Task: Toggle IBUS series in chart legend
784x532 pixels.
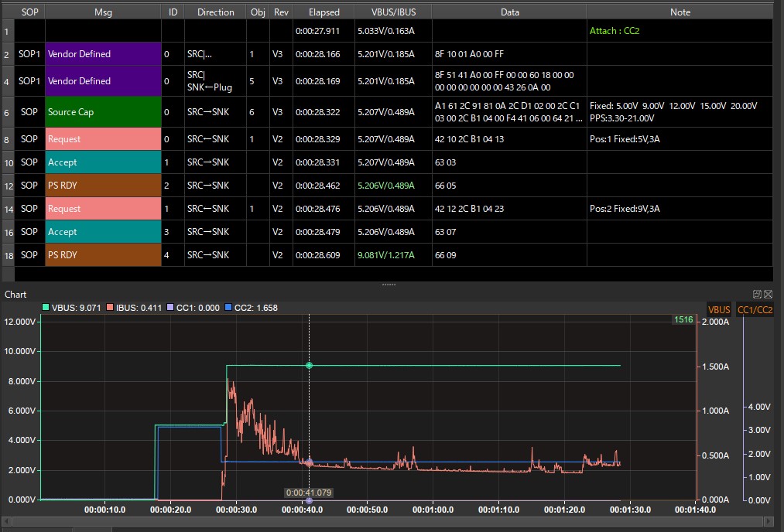Action: pyautogui.click(x=134, y=308)
